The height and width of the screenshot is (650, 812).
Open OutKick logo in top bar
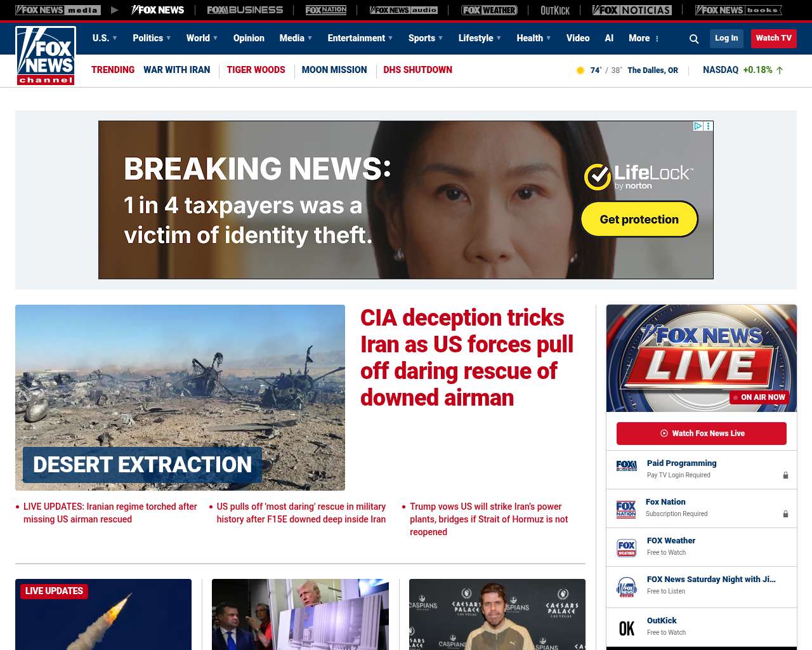point(555,10)
